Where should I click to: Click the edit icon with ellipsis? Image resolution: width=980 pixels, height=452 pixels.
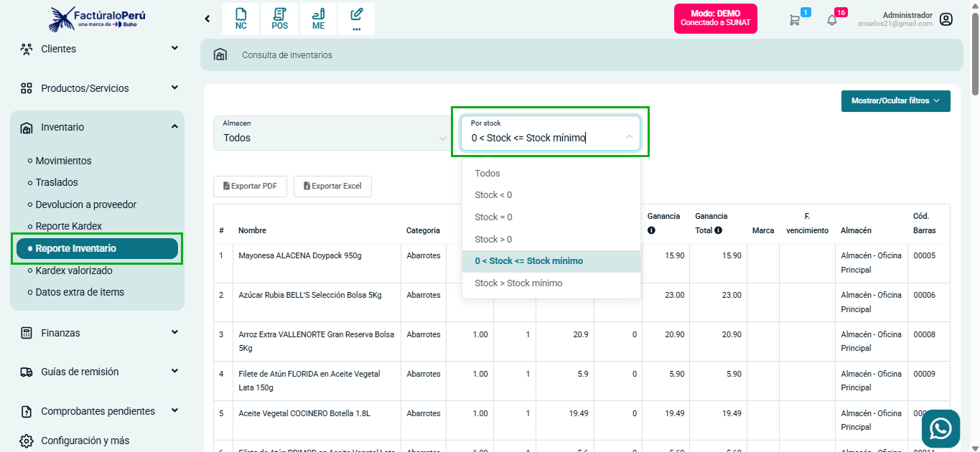point(357,18)
